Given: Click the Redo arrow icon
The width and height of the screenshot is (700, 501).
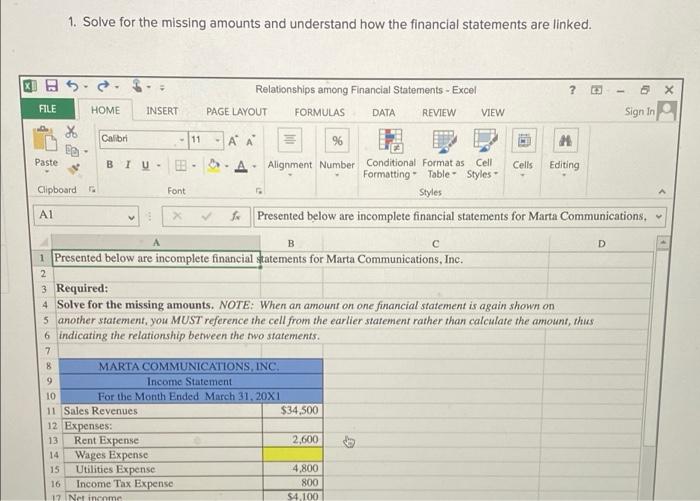Looking at the screenshot, I should tap(103, 86).
